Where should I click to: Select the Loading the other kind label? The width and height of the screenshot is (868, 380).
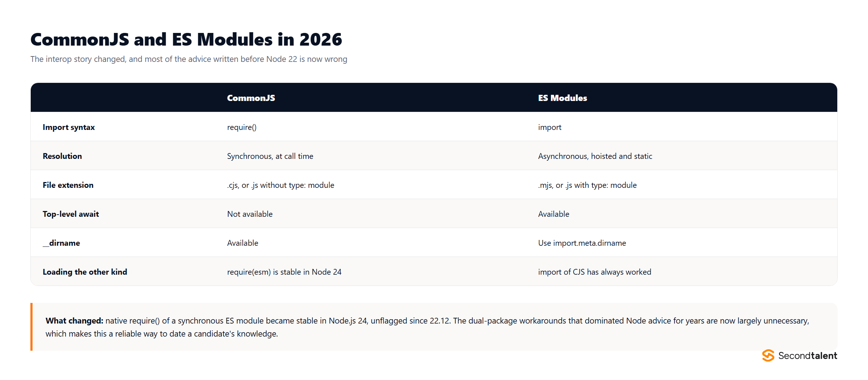pyautogui.click(x=85, y=272)
